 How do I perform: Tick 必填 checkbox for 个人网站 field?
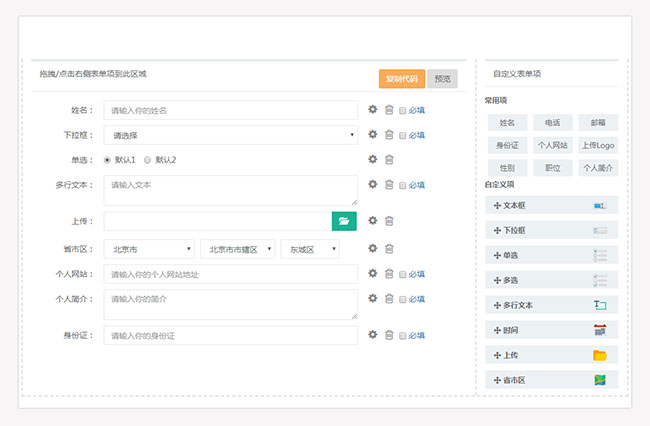tap(403, 274)
